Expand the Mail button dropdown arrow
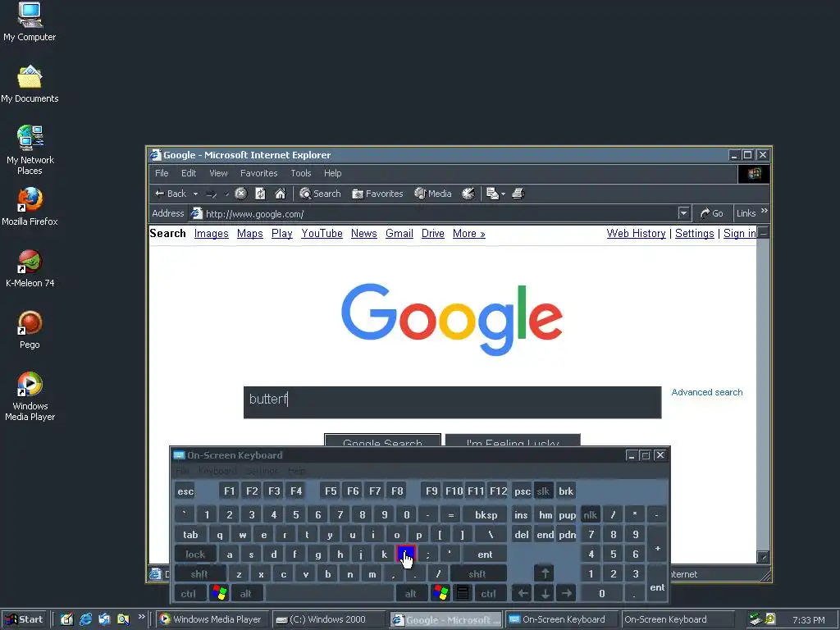Image resolution: width=840 pixels, height=630 pixels. [x=503, y=194]
